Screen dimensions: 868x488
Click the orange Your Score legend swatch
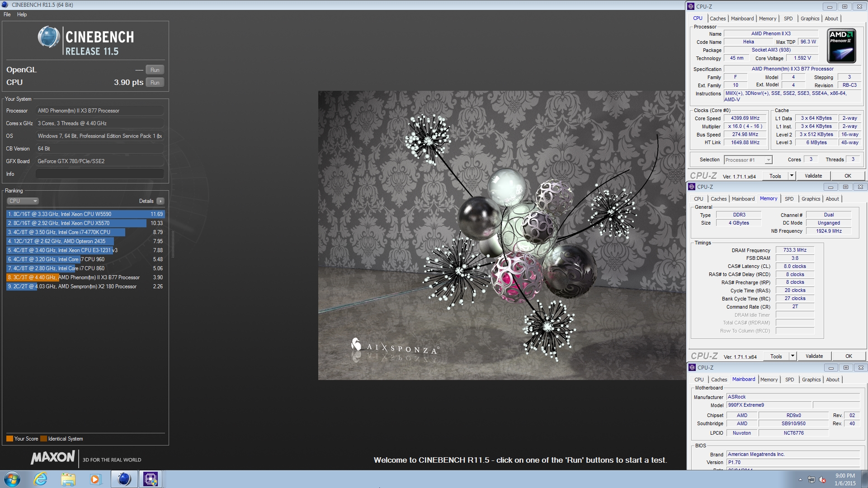[9, 439]
